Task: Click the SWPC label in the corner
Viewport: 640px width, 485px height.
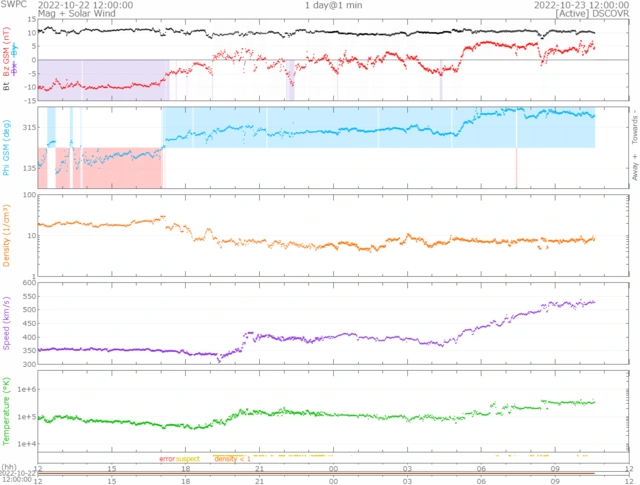Action: tap(13, 4)
